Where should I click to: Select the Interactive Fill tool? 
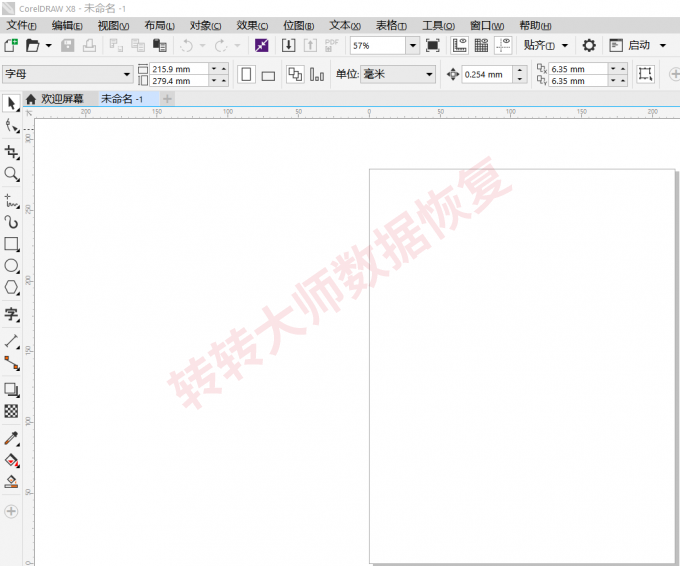tap(11, 460)
